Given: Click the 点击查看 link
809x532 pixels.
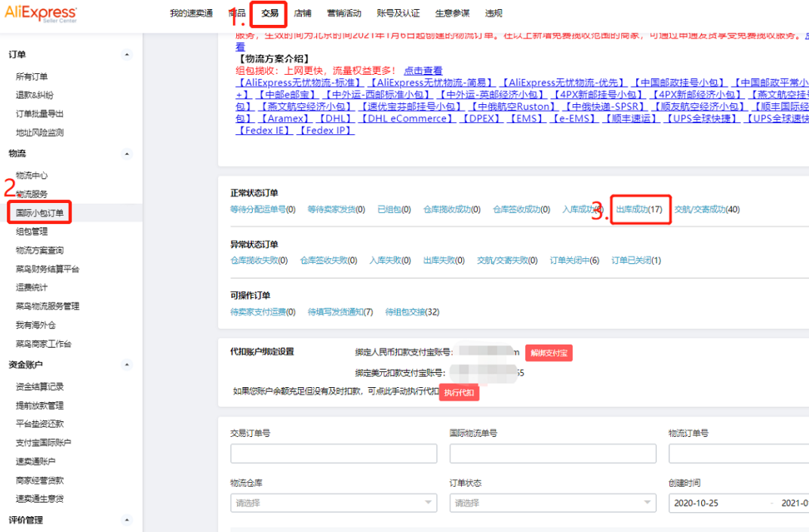Looking at the screenshot, I should [423, 71].
